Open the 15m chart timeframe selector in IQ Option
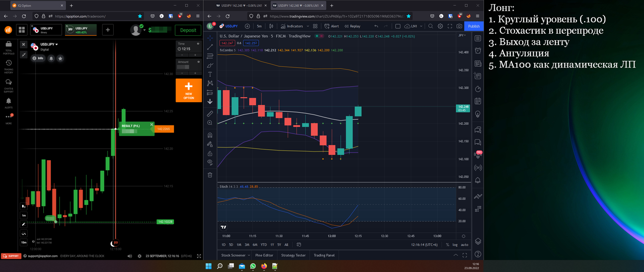The image size is (644, 272). 24,242
